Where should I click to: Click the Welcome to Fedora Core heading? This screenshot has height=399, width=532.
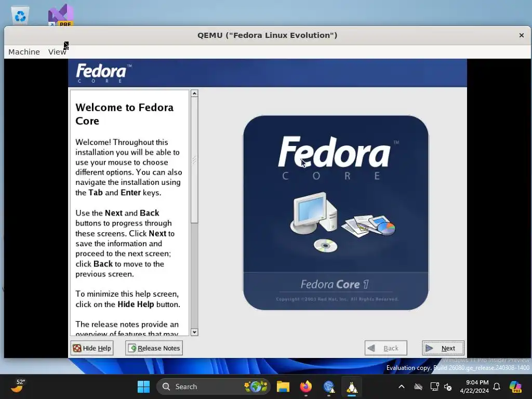125,114
